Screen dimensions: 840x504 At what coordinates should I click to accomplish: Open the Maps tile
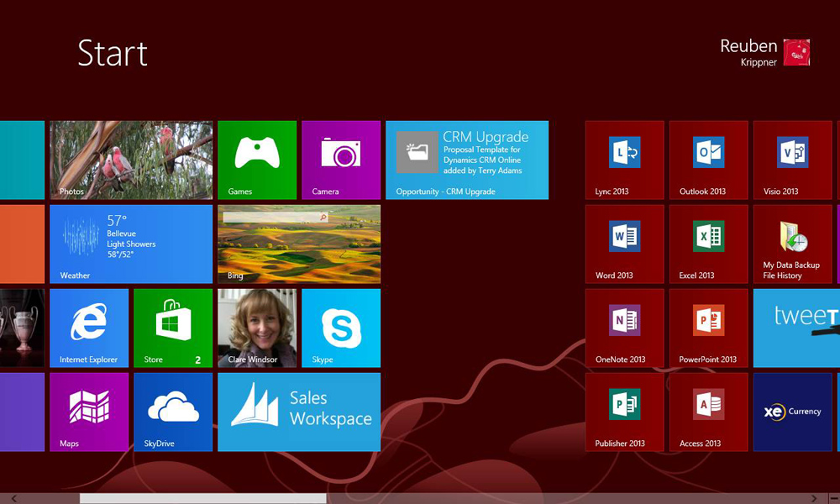(89, 412)
